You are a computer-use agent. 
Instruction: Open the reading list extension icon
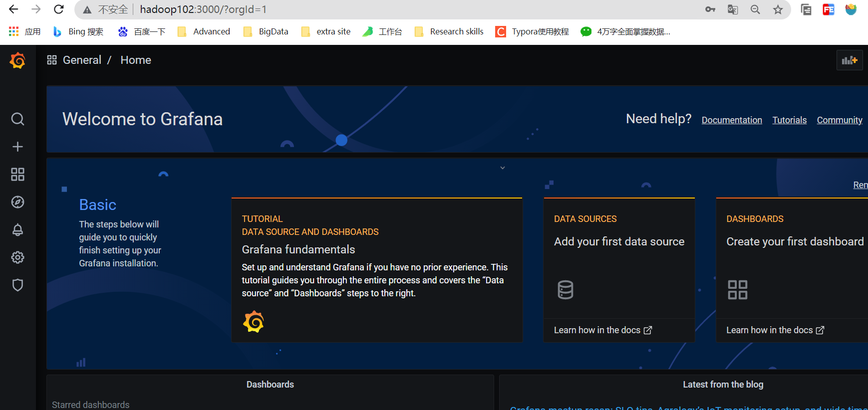806,9
